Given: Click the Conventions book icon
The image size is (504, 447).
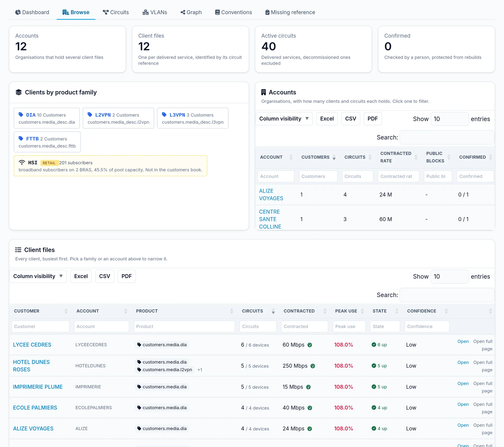Looking at the screenshot, I should click(x=217, y=12).
